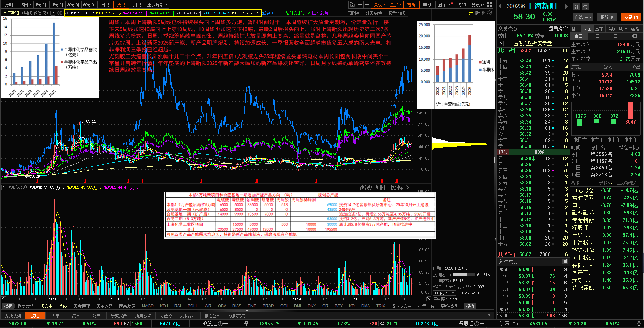Click timeline forward double-arrow at right

click(429, 299)
